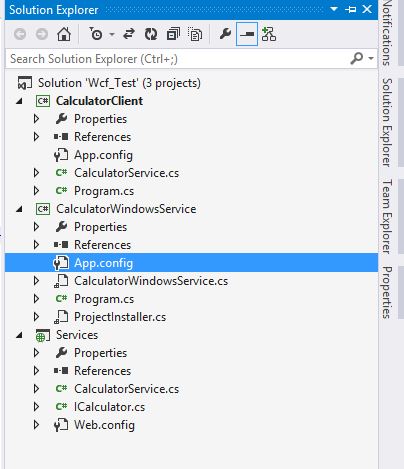Select the CalculatorClient project

(x=99, y=101)
